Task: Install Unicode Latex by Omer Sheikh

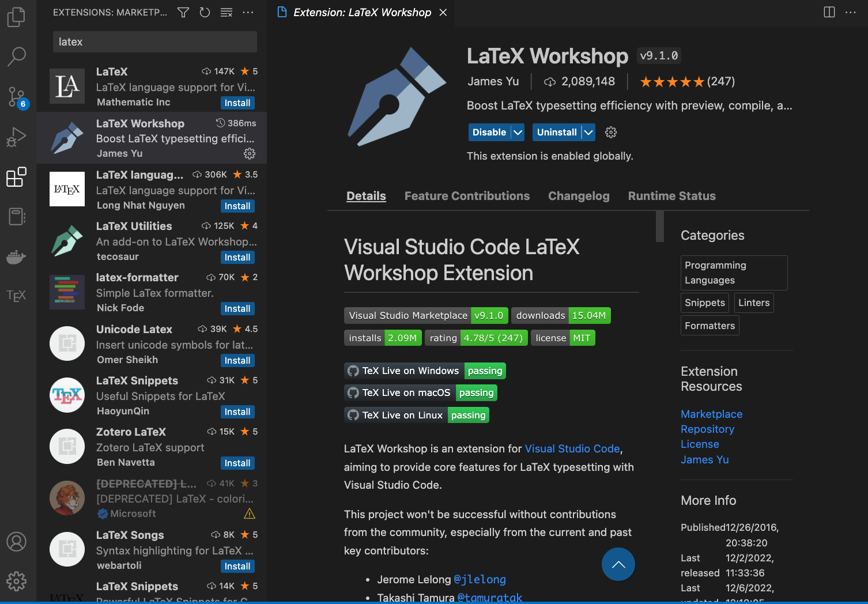Action: click(x=237, y=361)
